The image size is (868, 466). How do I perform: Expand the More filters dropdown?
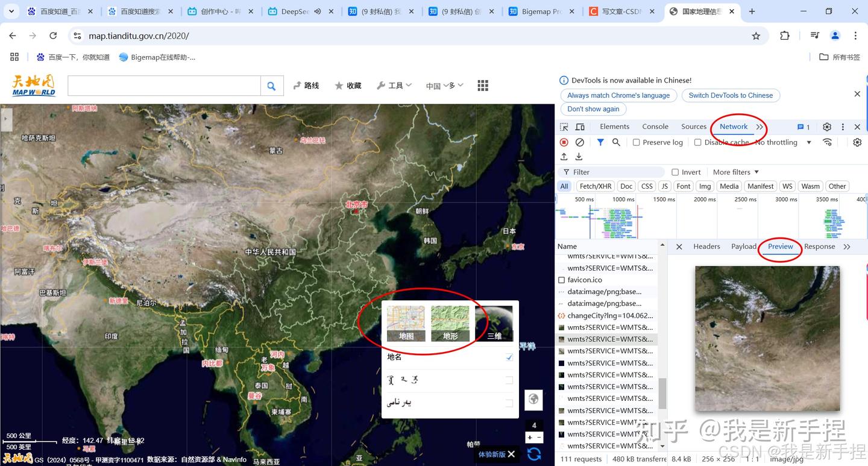click(734, 172)
